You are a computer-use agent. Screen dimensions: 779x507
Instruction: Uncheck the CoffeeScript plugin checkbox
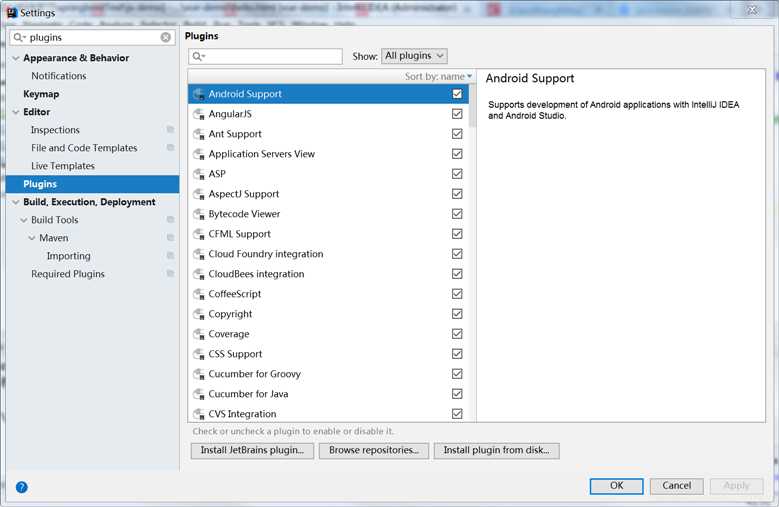[457, 294]
